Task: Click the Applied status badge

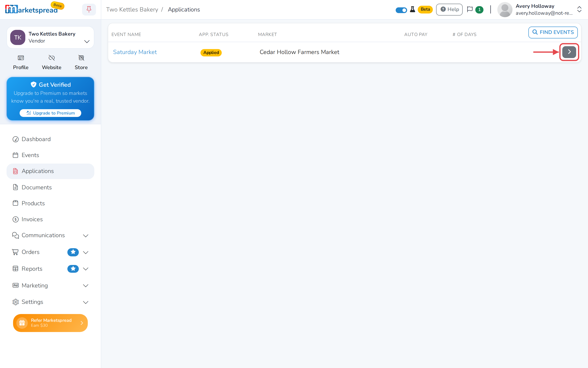Action: point(211,53)
